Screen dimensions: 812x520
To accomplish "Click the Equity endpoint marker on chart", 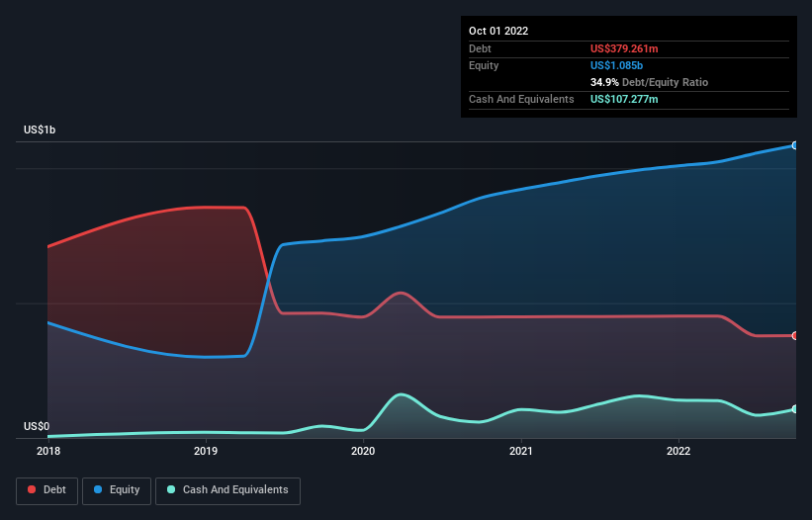I will pyautogui.click(x=795, y=146).
